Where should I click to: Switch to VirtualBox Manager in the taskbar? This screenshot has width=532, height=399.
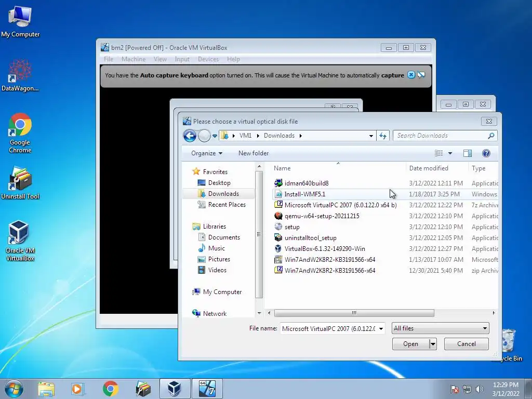(175, 389)
